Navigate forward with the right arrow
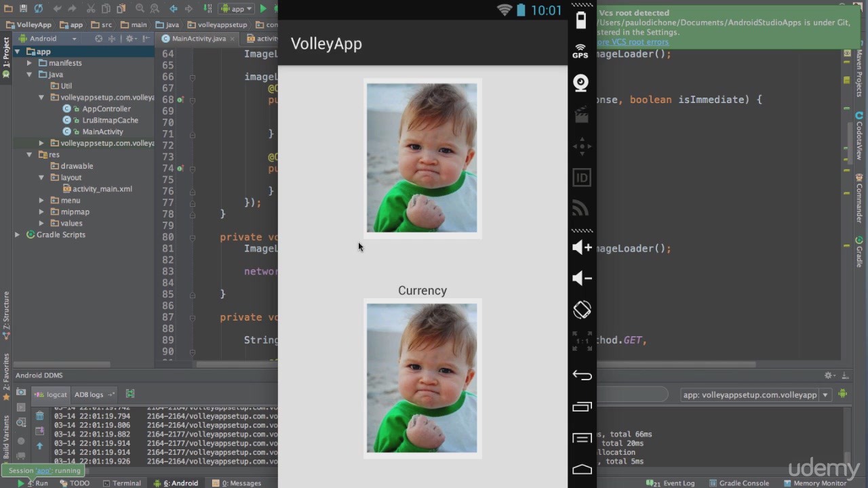The width and height of the screenshot is (868, 488). [189, 9]
